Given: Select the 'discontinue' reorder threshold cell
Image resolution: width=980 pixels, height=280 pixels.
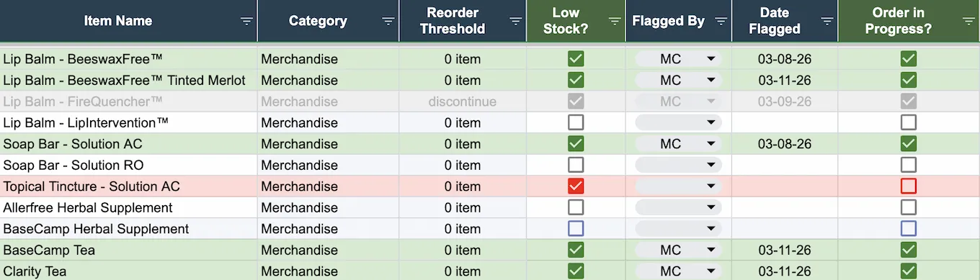Looking at the screenshot, I should click(463, 101).
